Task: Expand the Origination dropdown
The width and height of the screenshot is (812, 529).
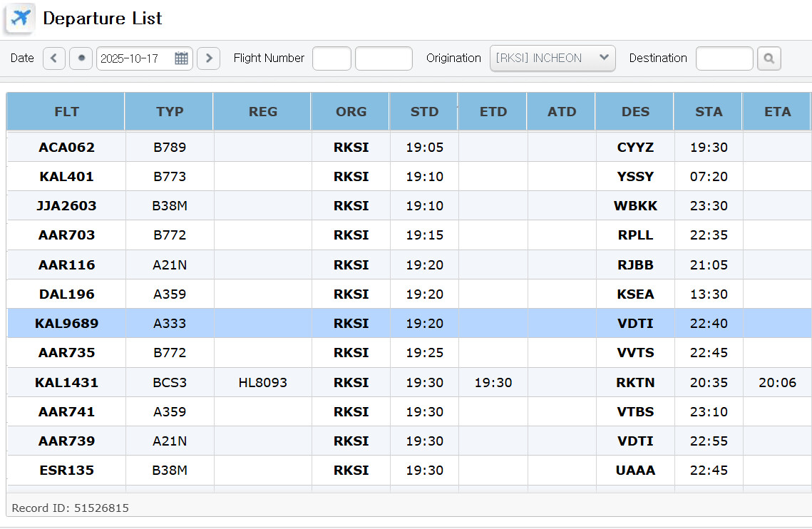Action: pyautogui.click(x=553, y=58)
